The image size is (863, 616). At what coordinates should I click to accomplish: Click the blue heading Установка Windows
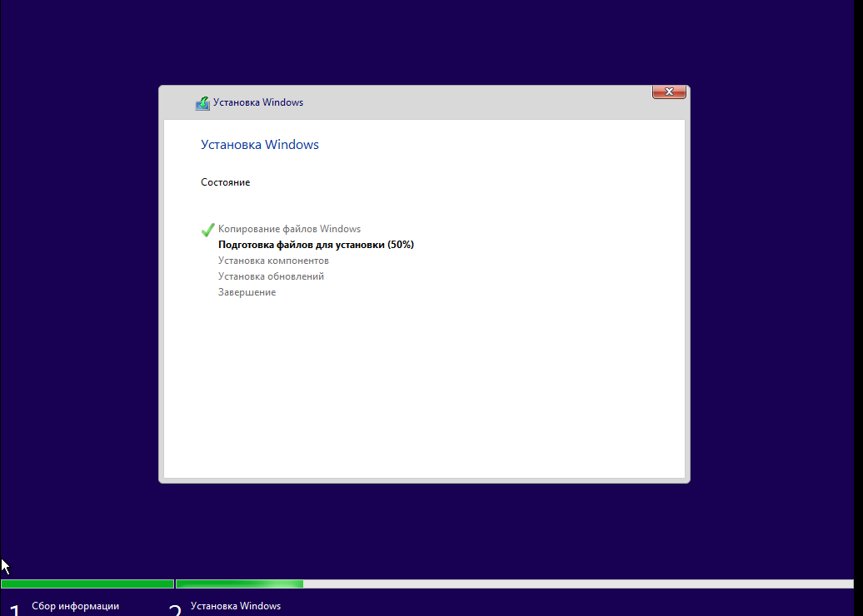point(260,145)
